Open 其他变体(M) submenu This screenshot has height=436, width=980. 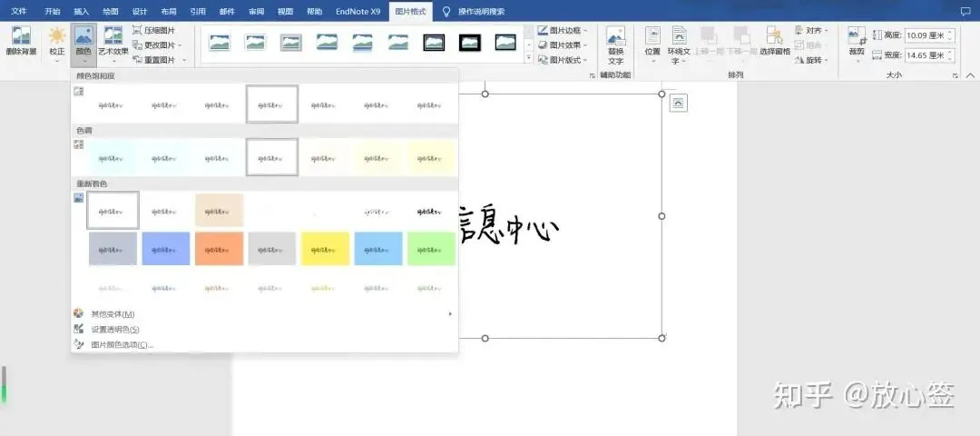(264, 314)
